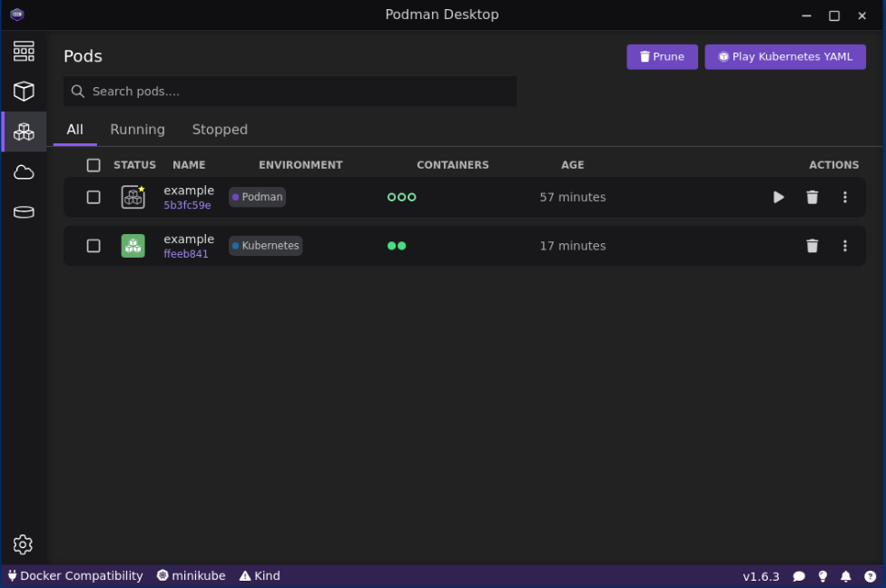Select all pods checkbox in header
The height and width of the screenshot is (588, 886).
click(x=94, y=165)
